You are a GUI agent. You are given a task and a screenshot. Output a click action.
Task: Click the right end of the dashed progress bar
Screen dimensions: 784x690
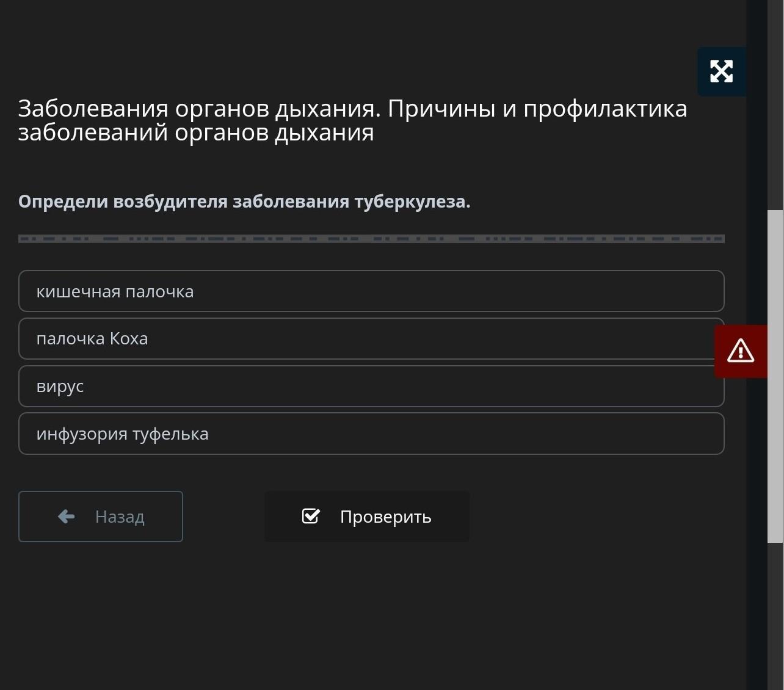(x=719, y=239)
